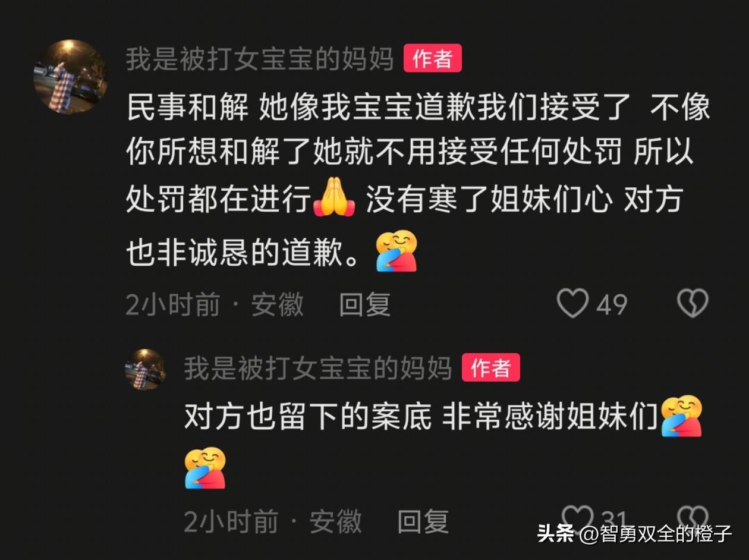The width and height of the screenshot is (749, 560).
Task: Tap the 头条 @智勇双全的橙子 watermark
Action: click(x=635, y=534)
